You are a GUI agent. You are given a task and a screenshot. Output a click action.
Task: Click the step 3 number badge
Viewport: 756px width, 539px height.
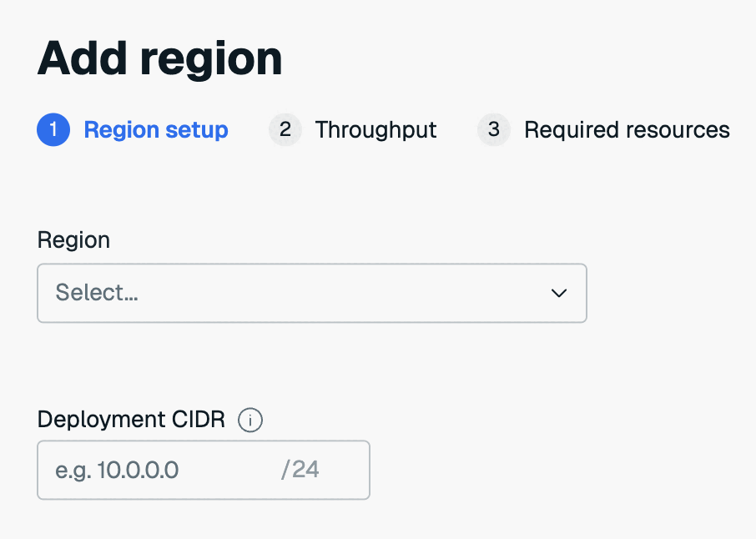[494, 130]
